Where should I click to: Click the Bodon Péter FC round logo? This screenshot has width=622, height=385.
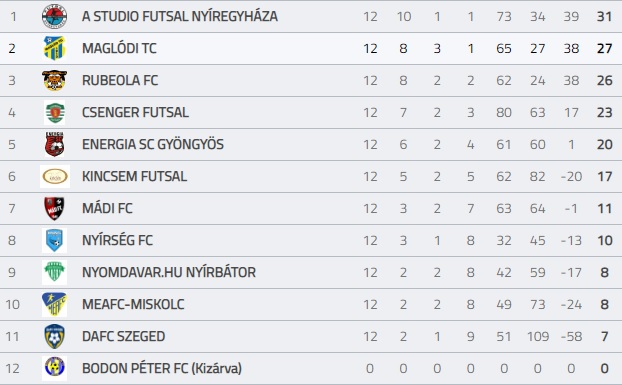(54, 368)
